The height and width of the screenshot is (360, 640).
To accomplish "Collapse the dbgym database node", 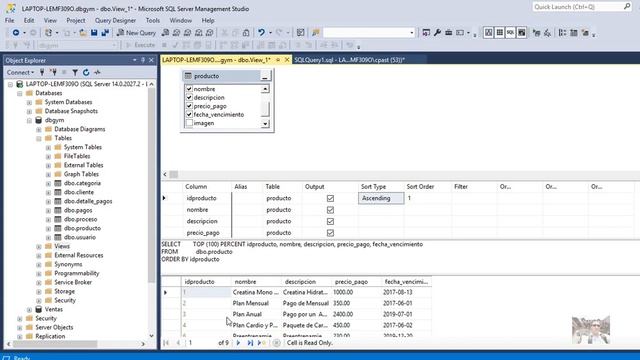I will [x=29, y=120].
